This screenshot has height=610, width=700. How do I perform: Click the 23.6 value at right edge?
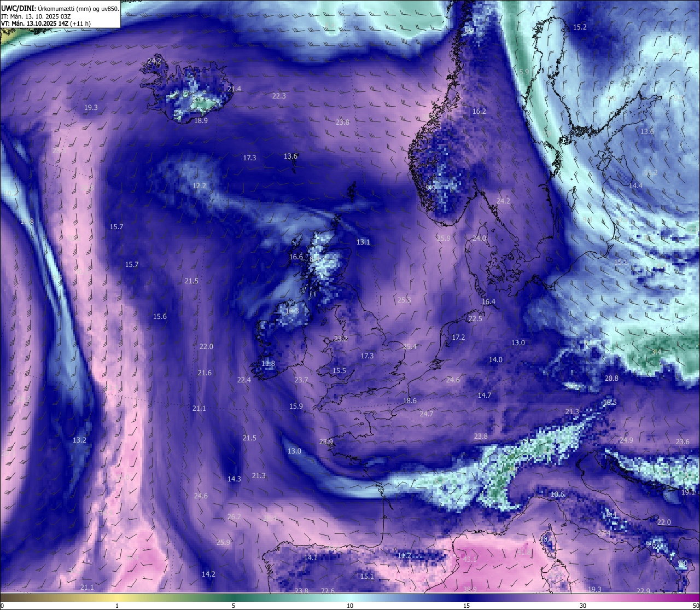click(682, 441)
